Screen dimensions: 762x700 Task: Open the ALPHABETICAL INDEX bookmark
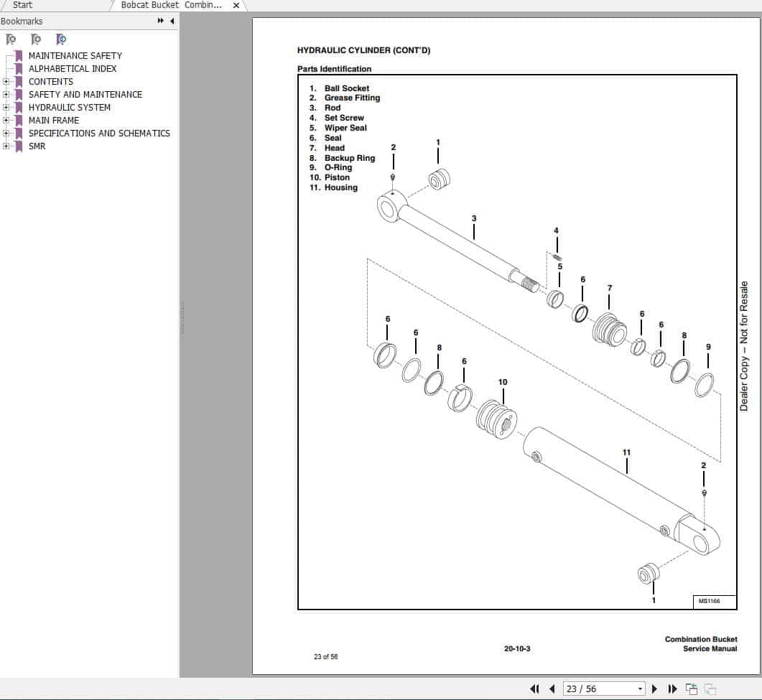(73, 68)
